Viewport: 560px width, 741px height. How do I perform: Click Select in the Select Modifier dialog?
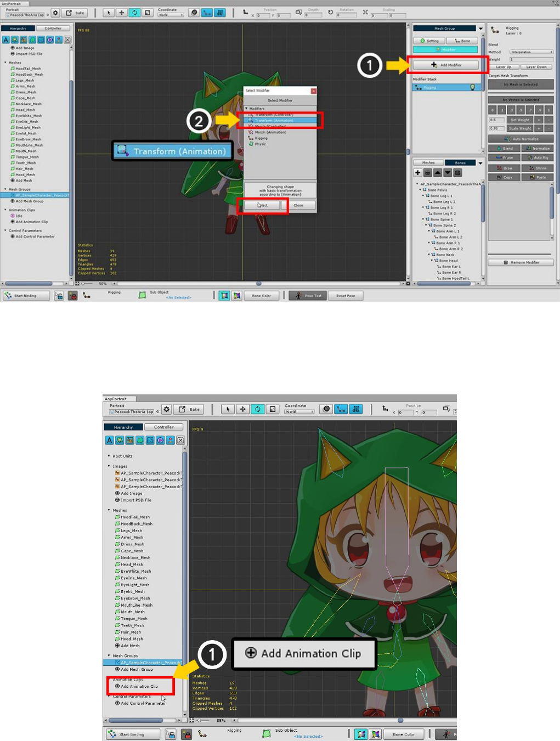click(262, 205)
